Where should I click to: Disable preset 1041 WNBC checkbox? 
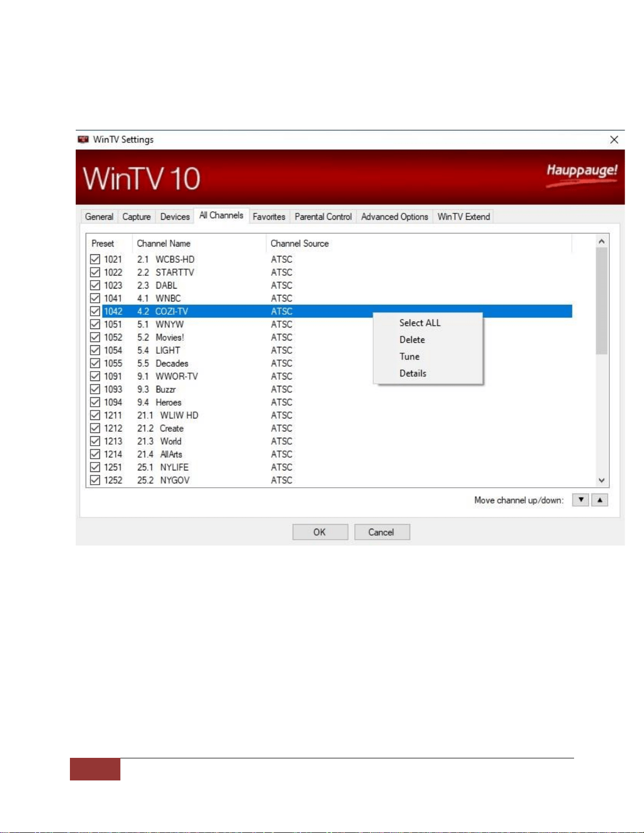[x=95, y=298]
